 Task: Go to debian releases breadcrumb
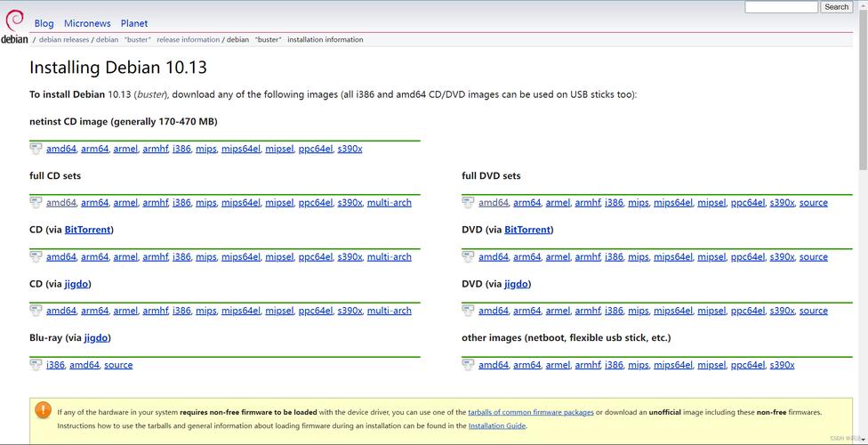click(x=64, y=40)
